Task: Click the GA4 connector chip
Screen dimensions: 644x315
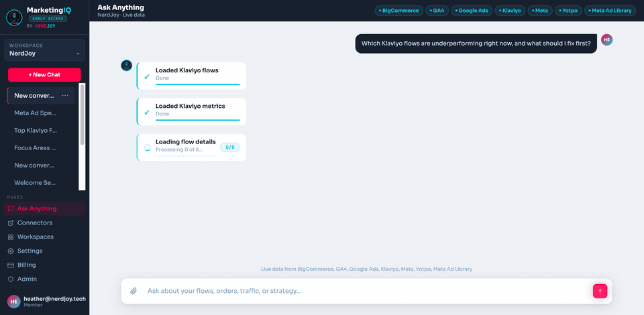Action: point(437,11)
